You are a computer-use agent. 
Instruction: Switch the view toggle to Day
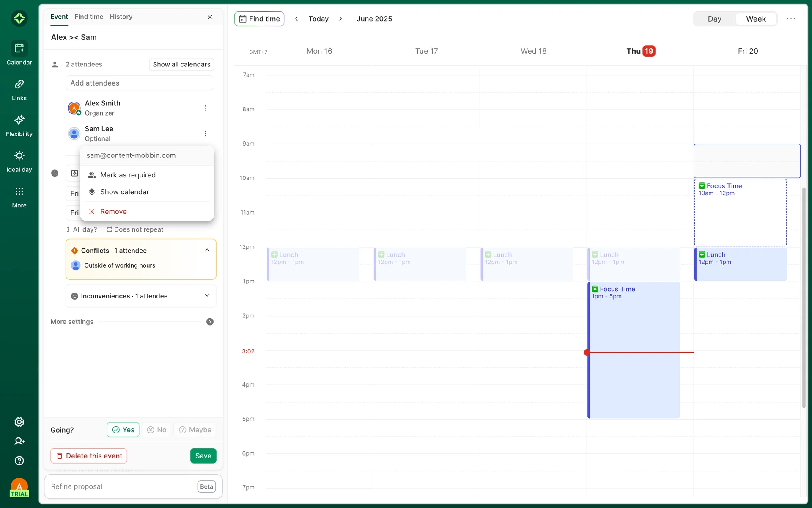click(x=714, y=19)
